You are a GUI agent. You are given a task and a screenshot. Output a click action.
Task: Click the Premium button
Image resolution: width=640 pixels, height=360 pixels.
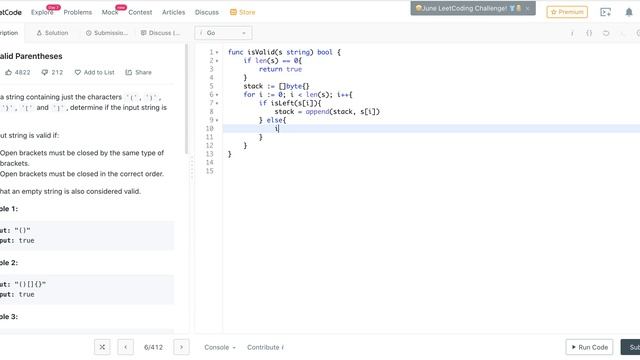pos(567,12)
